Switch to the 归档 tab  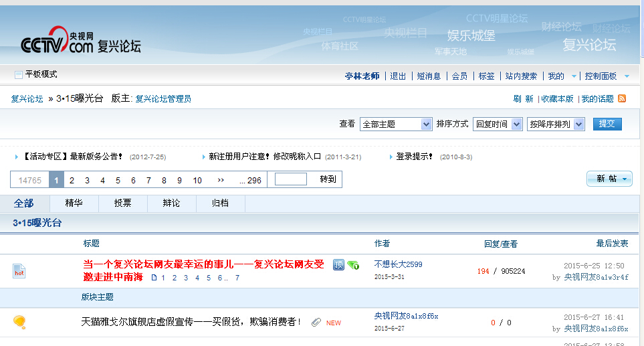coord(221,203)
